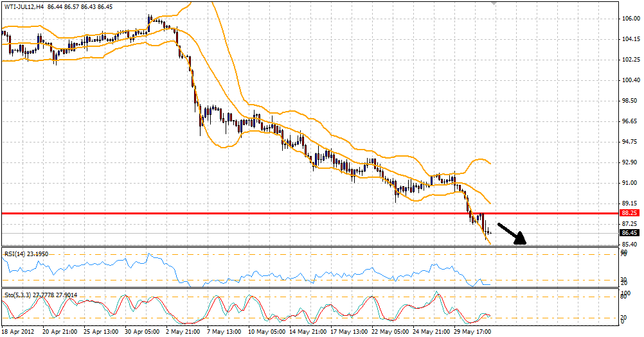Click the 91.00 price axis label
Viewport: 644px width, 337px height.
631,183
